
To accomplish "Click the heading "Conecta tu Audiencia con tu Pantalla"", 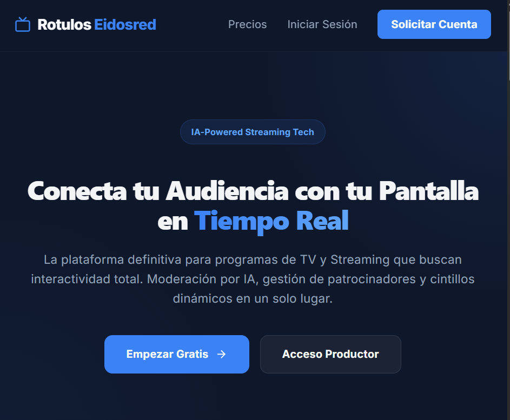I will 253,191.
